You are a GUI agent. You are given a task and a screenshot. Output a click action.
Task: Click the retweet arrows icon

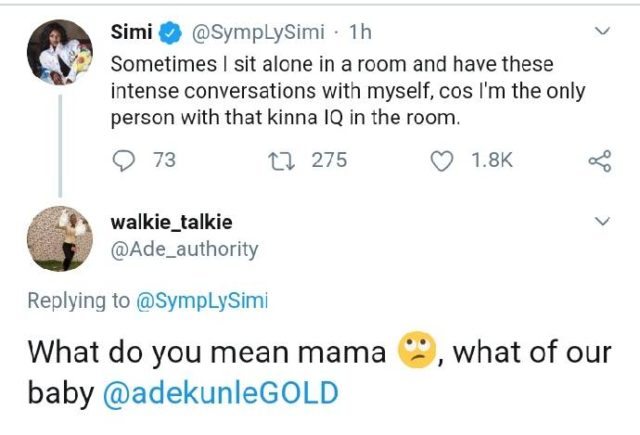coord(285,160)
